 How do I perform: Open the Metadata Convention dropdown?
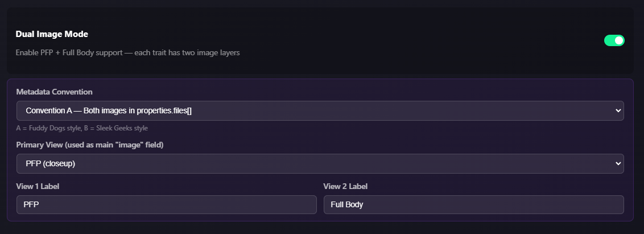point(320,110)
